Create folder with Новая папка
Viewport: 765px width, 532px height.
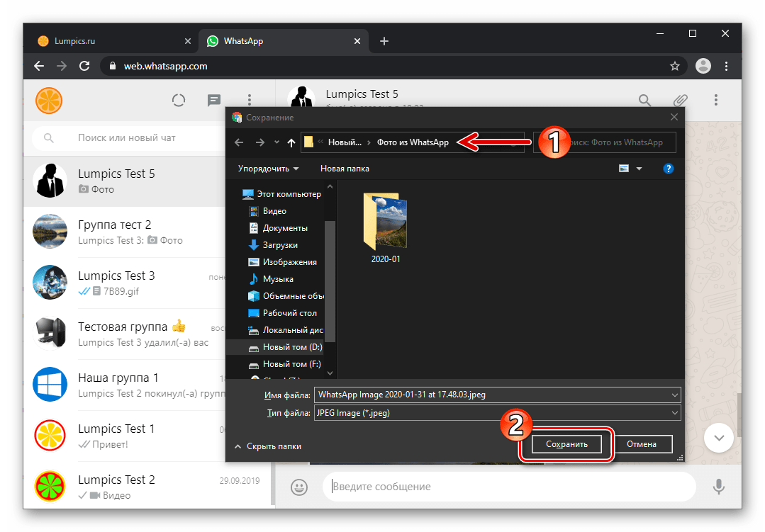(x=345, y=169)
